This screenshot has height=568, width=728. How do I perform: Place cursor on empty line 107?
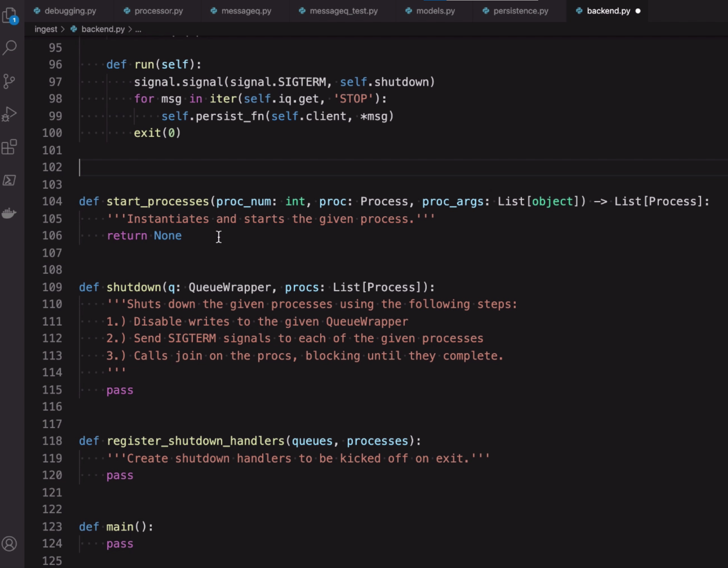[403, 253]
